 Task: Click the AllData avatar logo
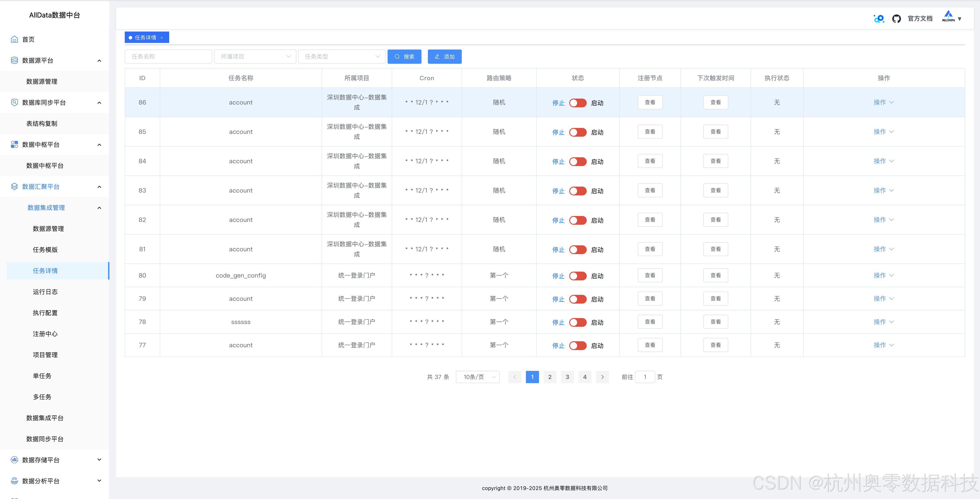(948, 16)
